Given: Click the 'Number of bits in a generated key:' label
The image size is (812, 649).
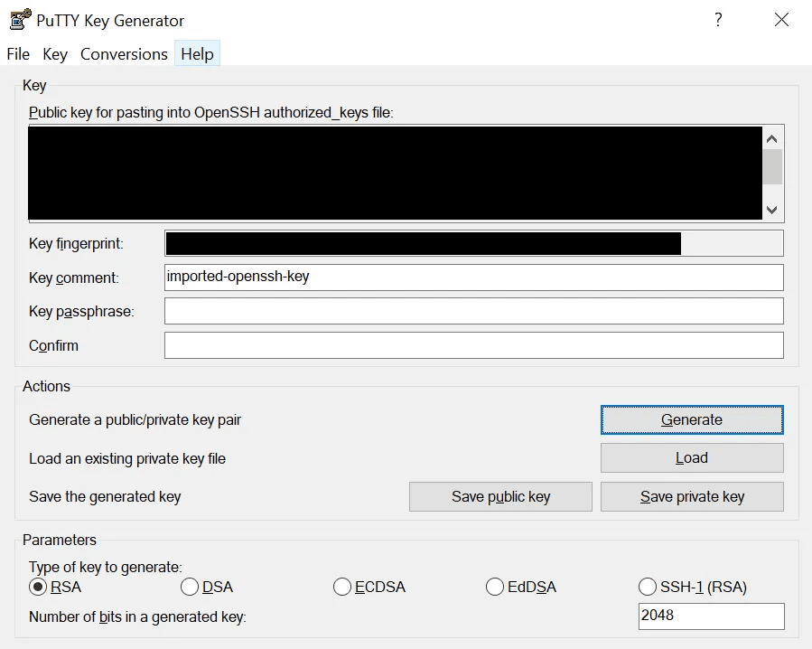Looking at the screenshot, I should [x=138, y=616].
